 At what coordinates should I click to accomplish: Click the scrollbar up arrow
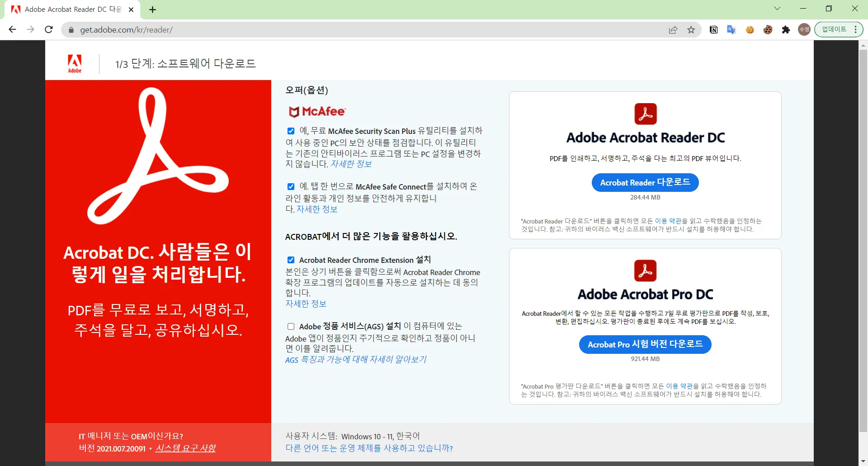point(863,45)
